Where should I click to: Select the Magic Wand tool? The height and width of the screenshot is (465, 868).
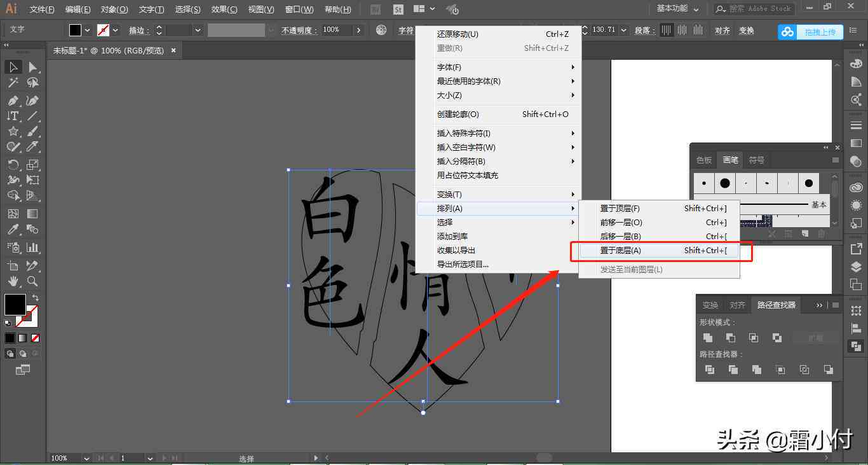click(13, 83)
